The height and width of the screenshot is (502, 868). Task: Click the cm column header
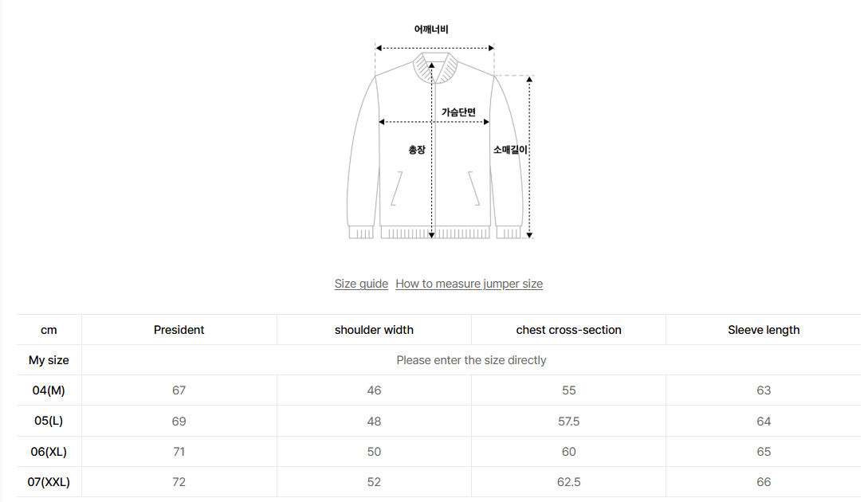click(49, 329)
